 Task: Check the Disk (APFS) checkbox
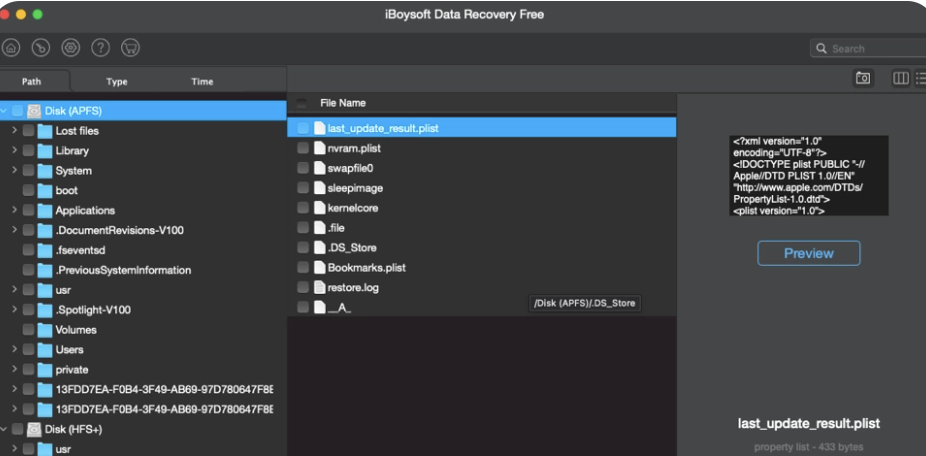pyautogui.click(x=17, y=110)
